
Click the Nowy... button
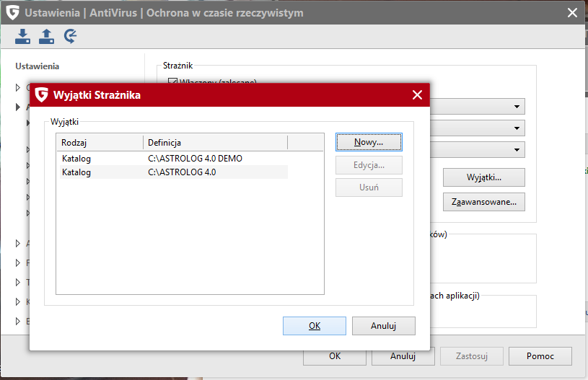coord(369,142)
